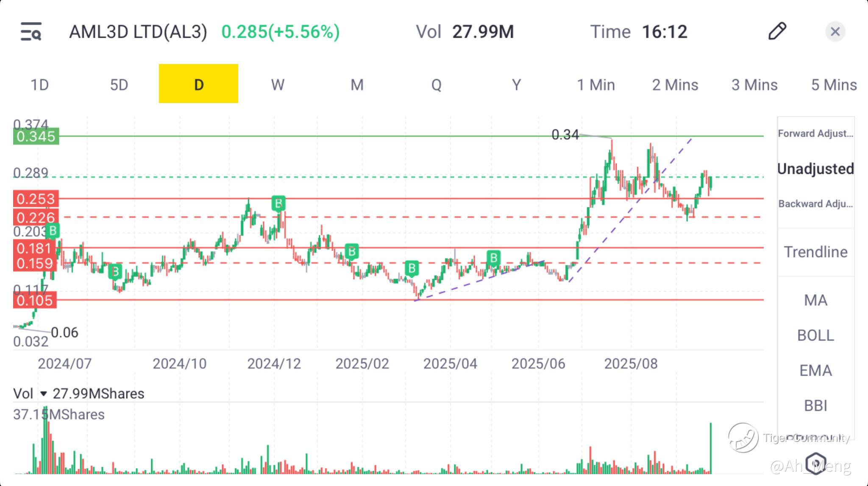Click the leftmost B marker at 0.203
This screenshot has width=868, height=486.
(53, 231)
